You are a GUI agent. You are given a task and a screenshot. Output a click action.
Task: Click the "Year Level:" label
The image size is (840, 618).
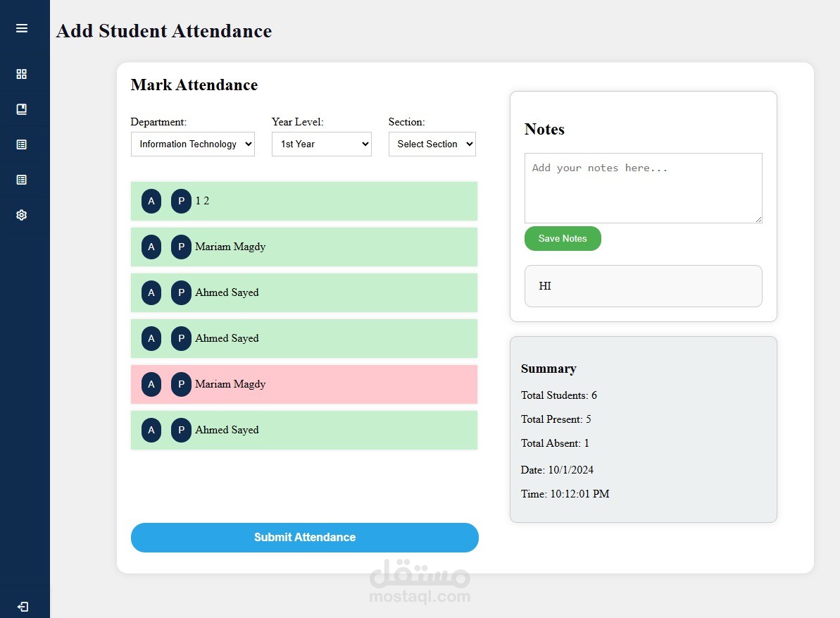[x=297, y=122]
